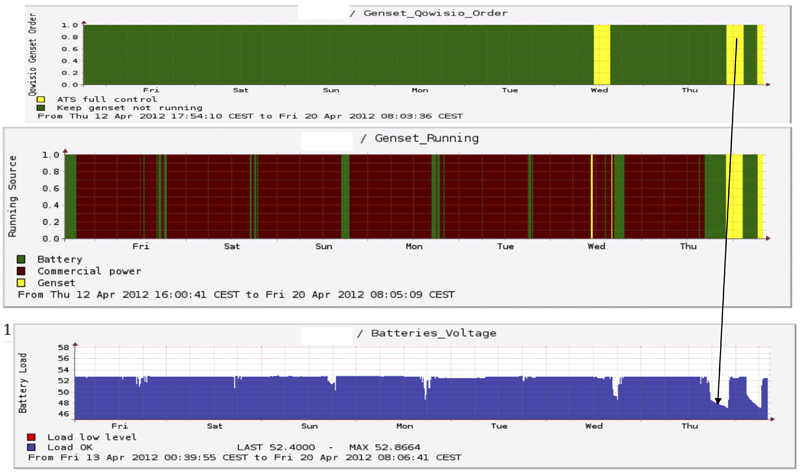
Task: Click the green Keep genset not running swatch
Action: click(41, 108)
